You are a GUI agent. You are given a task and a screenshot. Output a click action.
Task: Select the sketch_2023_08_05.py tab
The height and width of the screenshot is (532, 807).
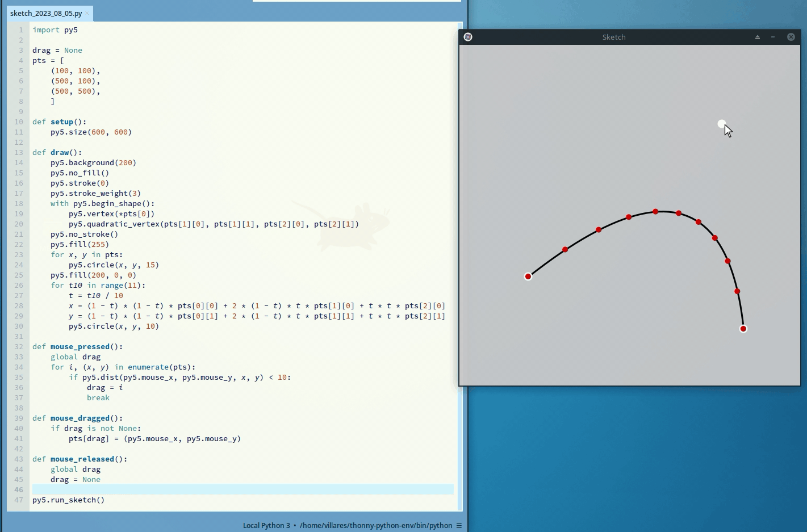pos(45,13)
